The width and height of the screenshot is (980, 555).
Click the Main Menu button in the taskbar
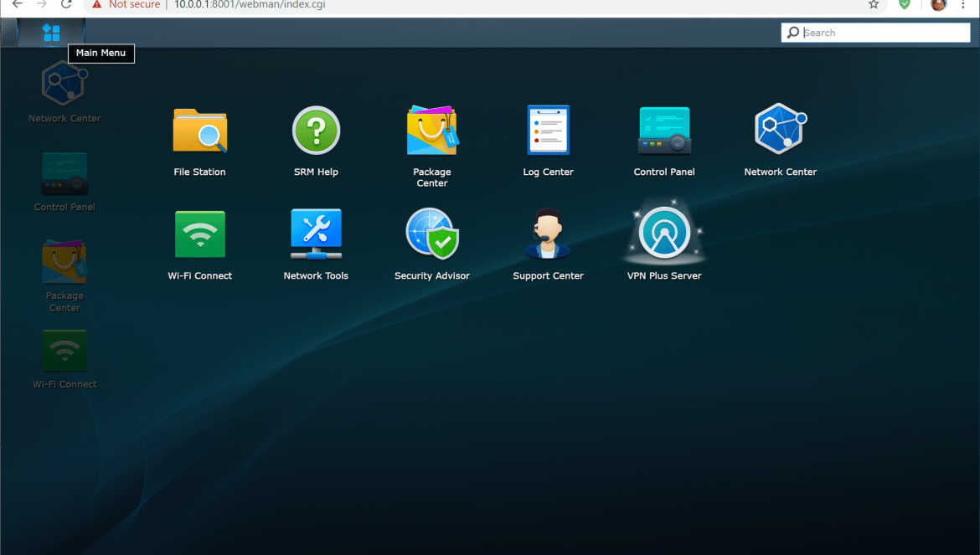[51, 33]
